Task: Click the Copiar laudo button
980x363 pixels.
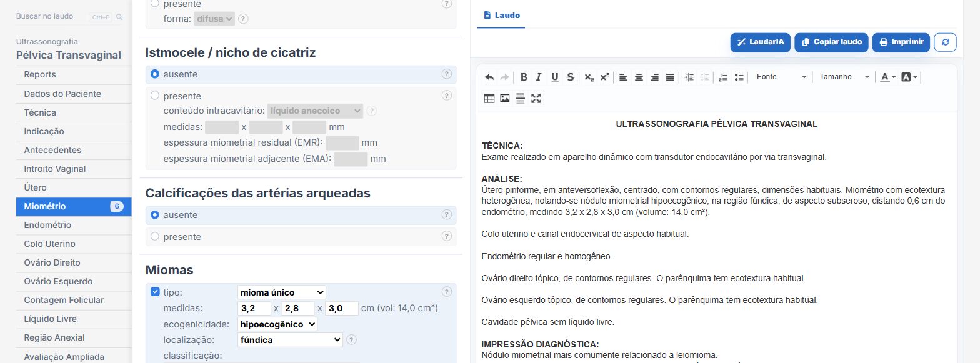Action: coord(831,42)
